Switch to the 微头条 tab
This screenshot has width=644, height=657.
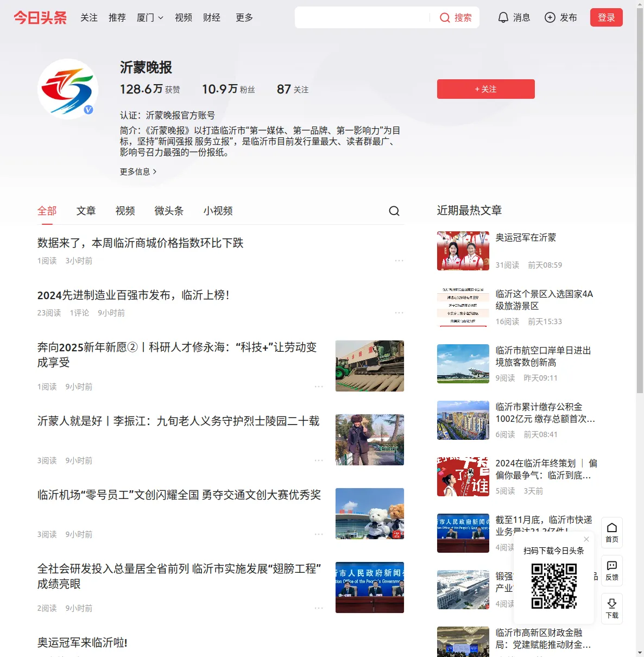point(169,211)
